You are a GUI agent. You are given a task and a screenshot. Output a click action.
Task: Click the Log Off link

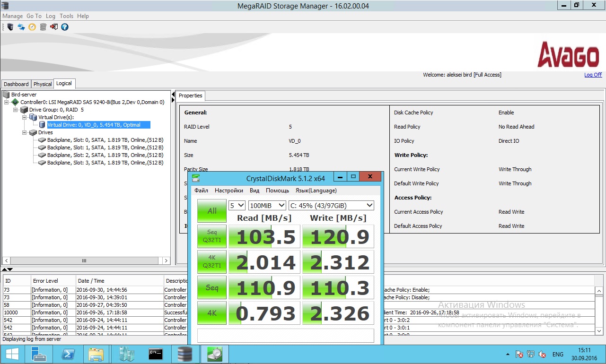point(593,75)
